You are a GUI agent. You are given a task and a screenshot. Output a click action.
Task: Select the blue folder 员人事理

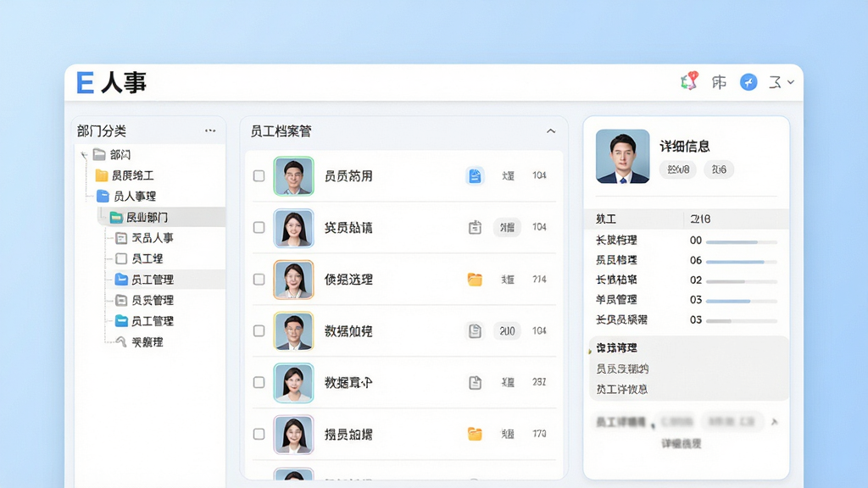(125, 197)
